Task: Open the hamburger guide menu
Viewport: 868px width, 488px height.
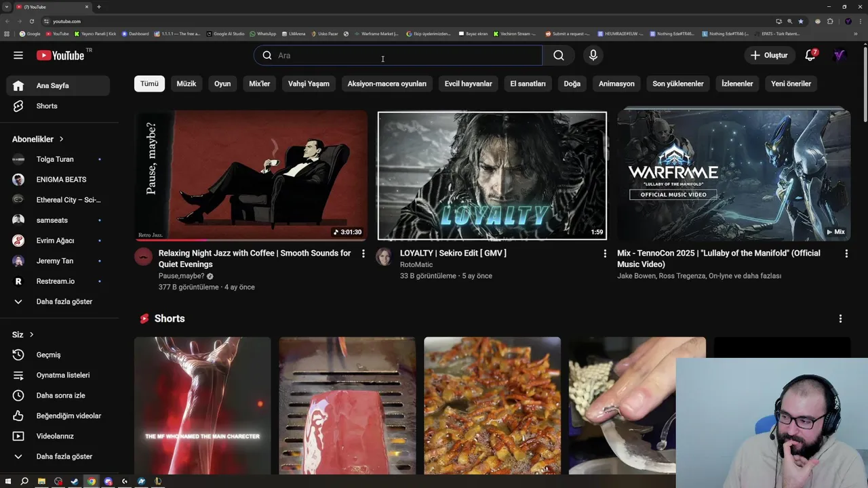Action: click(x=18, y=55)
